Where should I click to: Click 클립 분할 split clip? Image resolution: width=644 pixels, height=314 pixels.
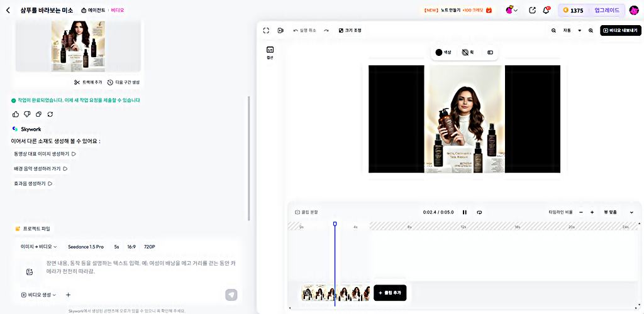click(306, 212)
